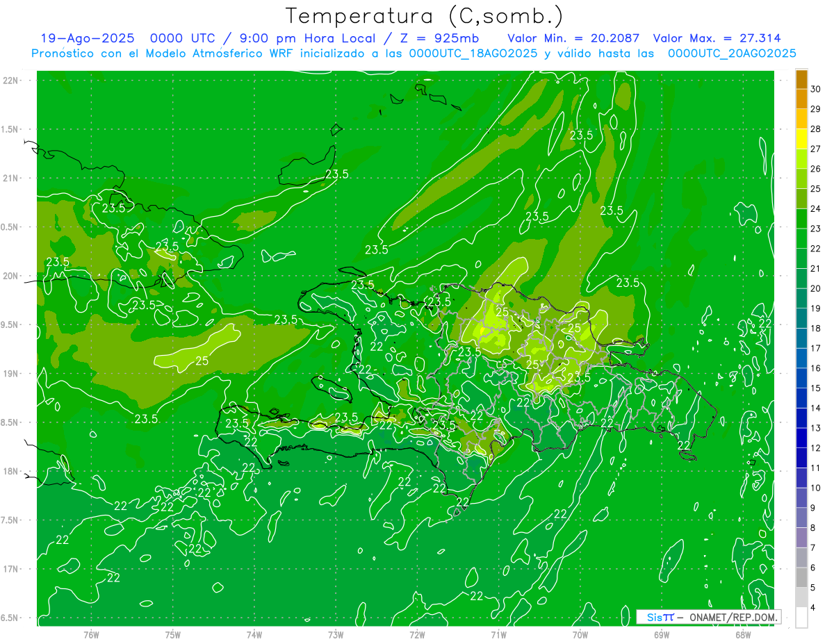Click the value 26 on the color scale
This screenshot has width=834, height=644.
click(x=816, y=169)
